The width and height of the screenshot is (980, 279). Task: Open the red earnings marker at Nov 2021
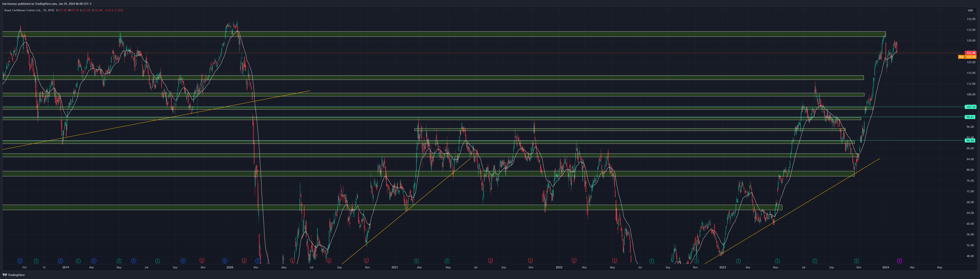pyautogui.click(x=530, y=261)
